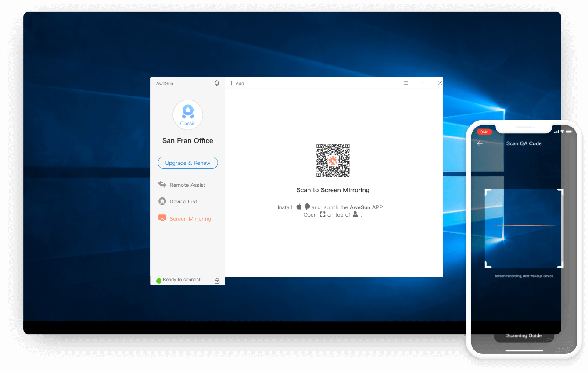Viewport: 588px width, 371px height.
Task: Select the San Fran Office account name
Action: pos(188,140)
